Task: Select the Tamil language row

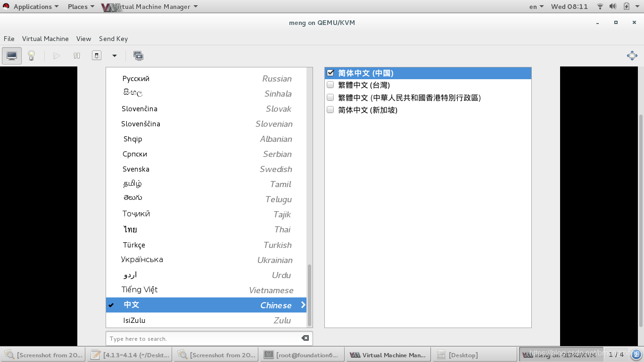Action: point(206,184)
